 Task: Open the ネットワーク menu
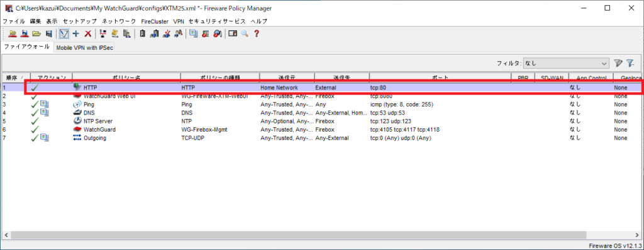(119, 21)
